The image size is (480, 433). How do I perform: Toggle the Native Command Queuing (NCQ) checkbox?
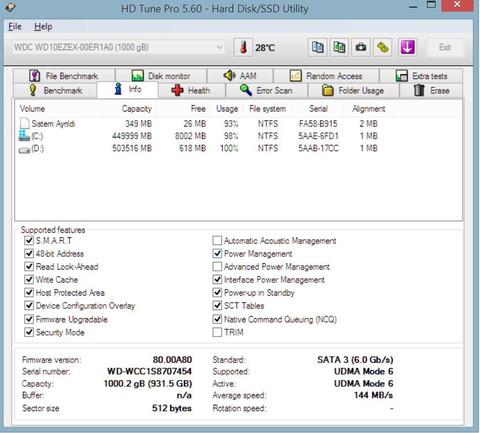pyautogui.click(x=217, y=319)
